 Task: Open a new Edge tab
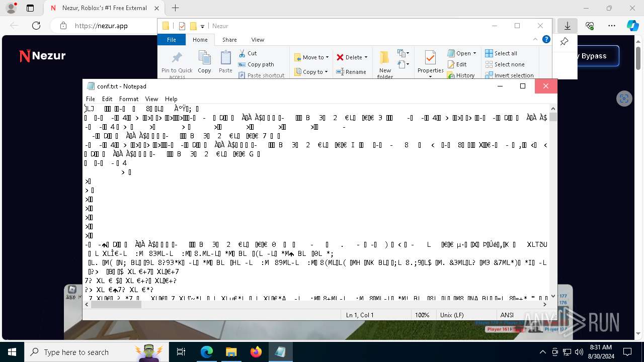(x=175, y=8)
